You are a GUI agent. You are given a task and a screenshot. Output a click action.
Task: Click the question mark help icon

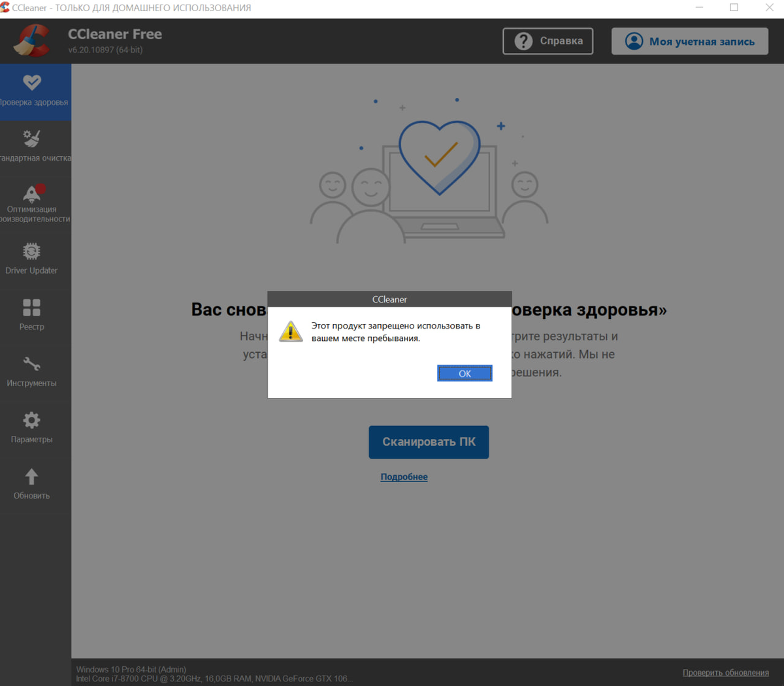(523, 41)
